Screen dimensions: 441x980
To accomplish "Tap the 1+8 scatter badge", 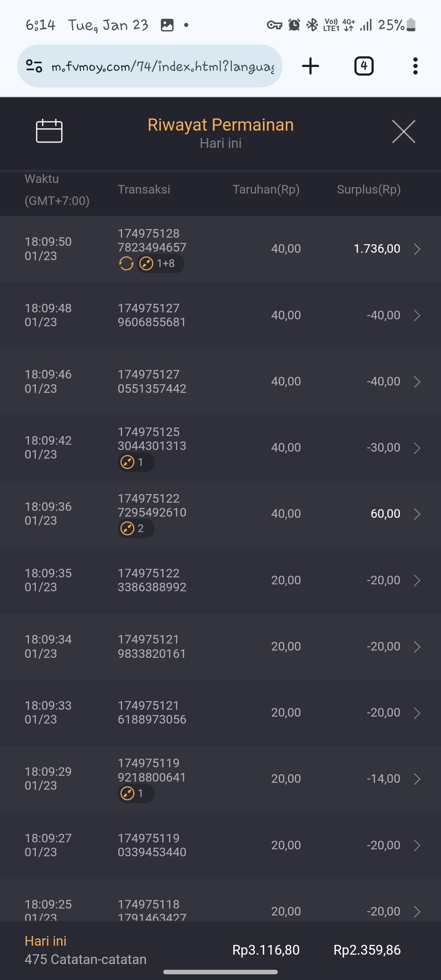I will (x=160, y=264).
